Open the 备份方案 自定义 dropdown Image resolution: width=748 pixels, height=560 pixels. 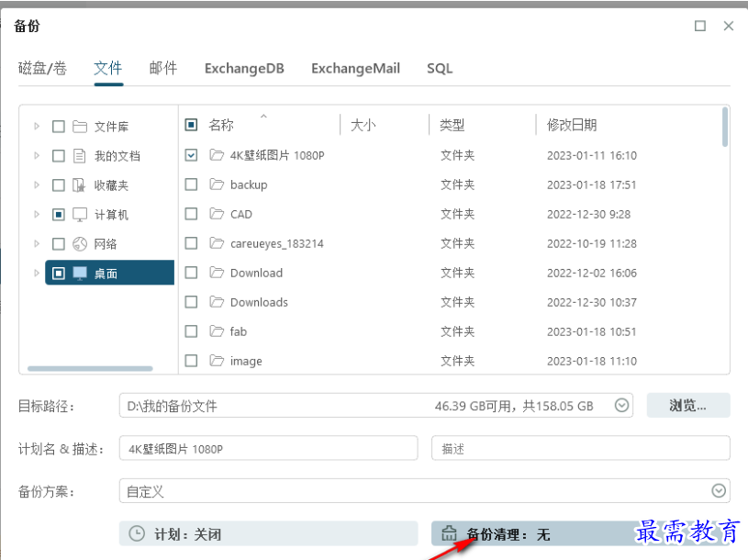click(x=425, y=491)
